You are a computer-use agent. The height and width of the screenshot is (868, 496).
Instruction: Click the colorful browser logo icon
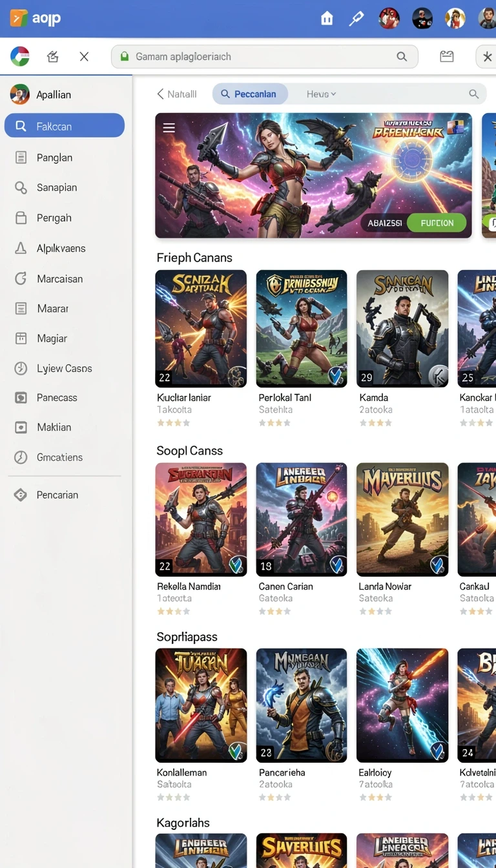tap(20, 57)
